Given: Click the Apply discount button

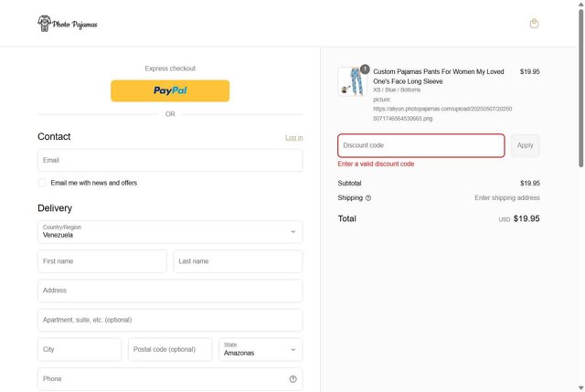Looking at the screenshot, I should 526,145.
